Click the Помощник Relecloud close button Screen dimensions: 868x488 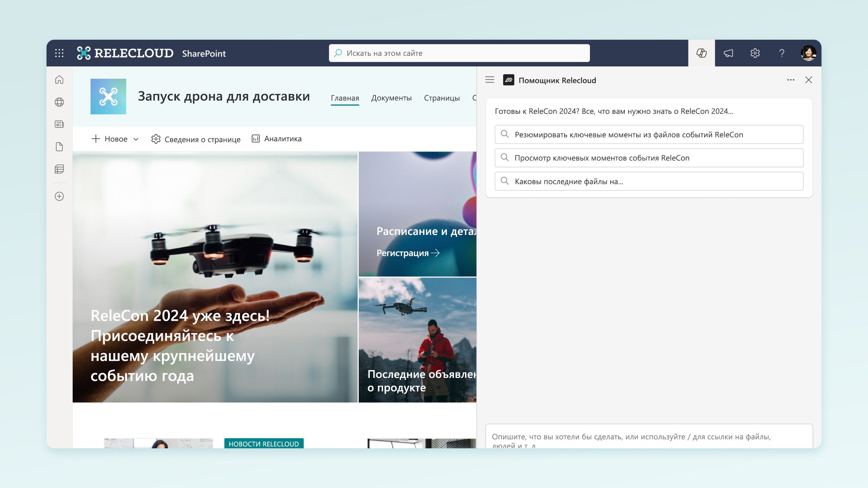(x=809, y=79)
